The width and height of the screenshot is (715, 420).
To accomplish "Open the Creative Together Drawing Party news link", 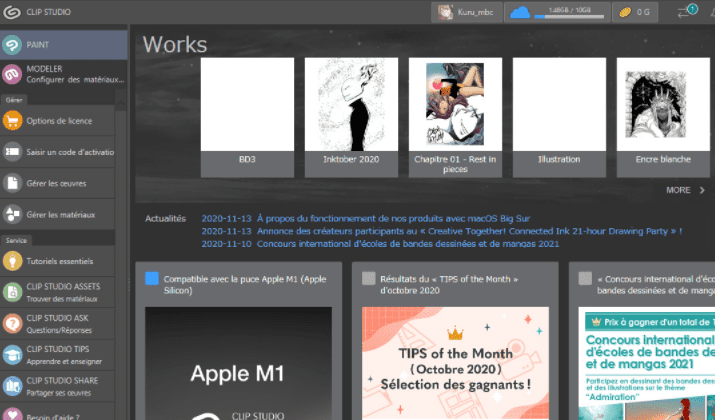I will point(469,231).
